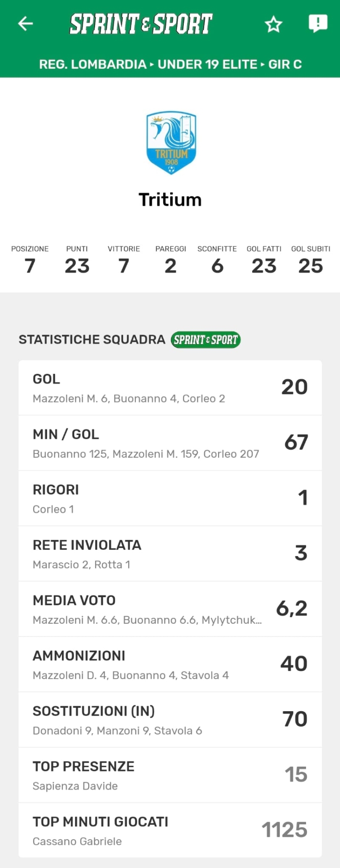Screen dimensions: 340x868
Task: Select the RIGORI statistics row
Action: [x=170, y=498]
